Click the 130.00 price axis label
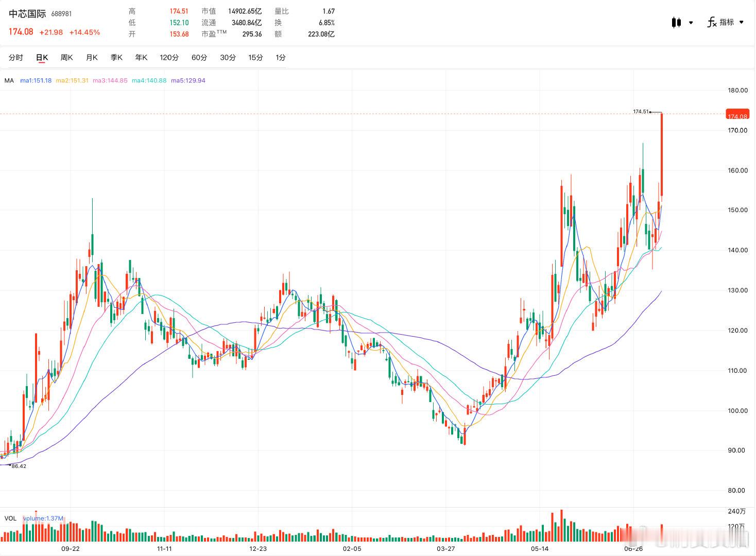This screenshot has height=556, width=756. pos(737,290)
